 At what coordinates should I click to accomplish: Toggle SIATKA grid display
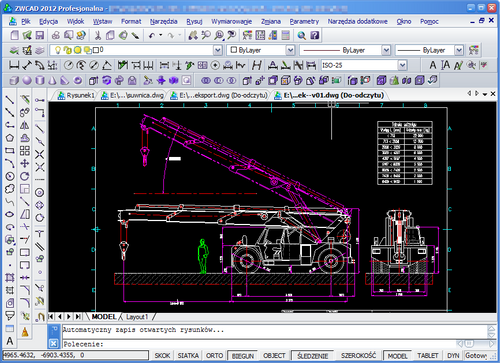pos(188,356)
